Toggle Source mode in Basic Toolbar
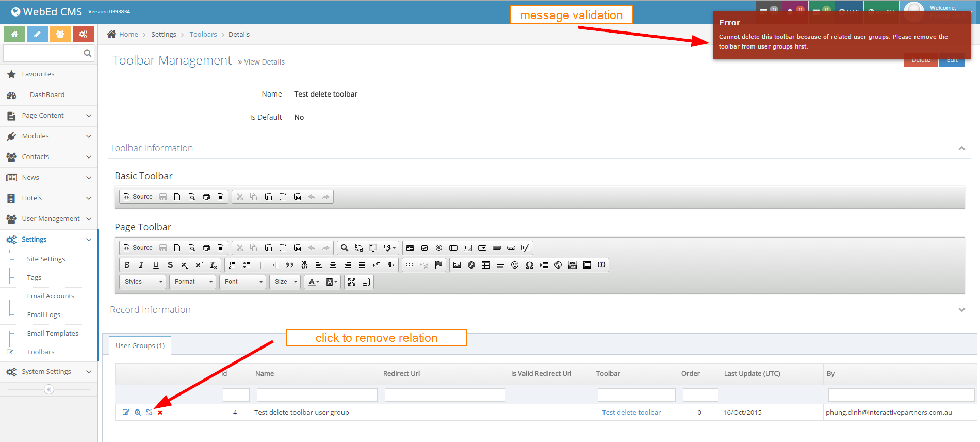Image resolution: width=980 pixels, height=442 pixels. (x=138, y=197)
